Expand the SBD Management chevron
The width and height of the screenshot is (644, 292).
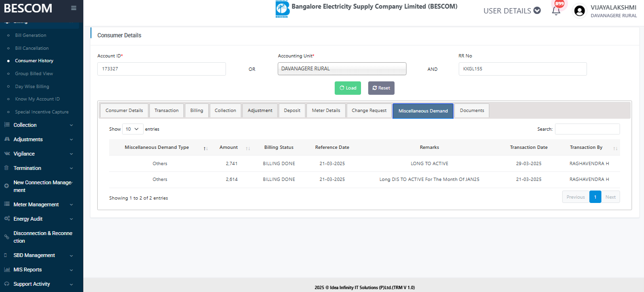coord(71,255)
